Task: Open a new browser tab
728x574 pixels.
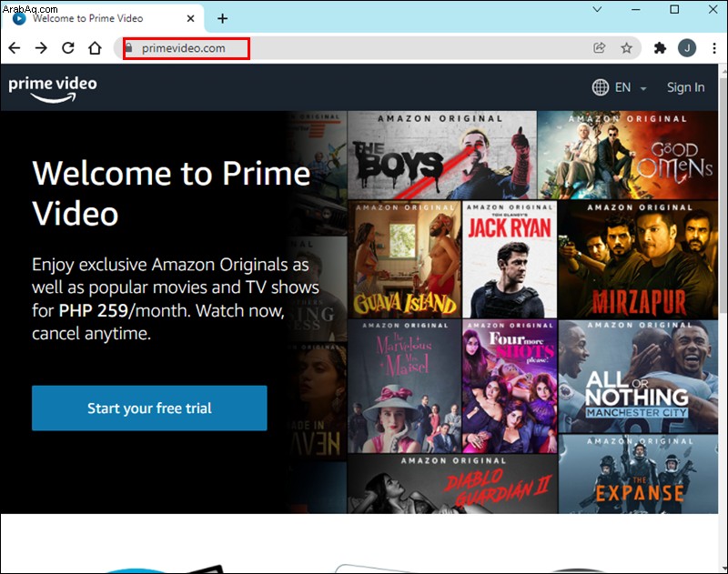Action: (222, 18)
